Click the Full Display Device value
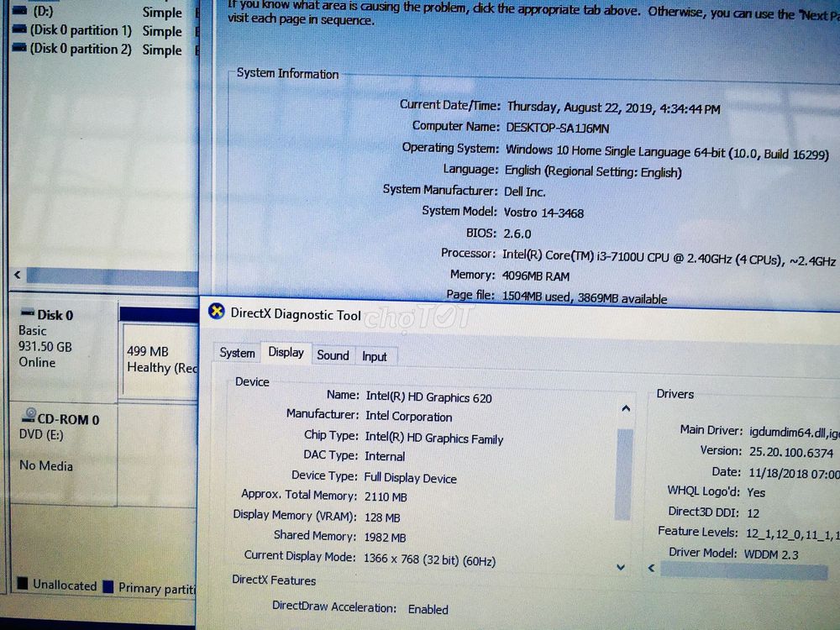 [411, 478]
